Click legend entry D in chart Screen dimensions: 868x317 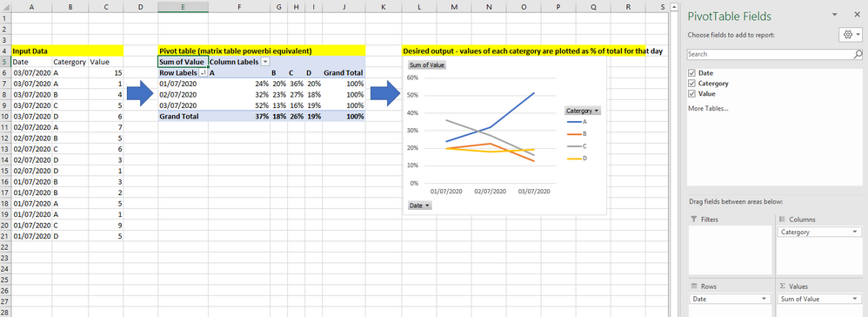577,159
